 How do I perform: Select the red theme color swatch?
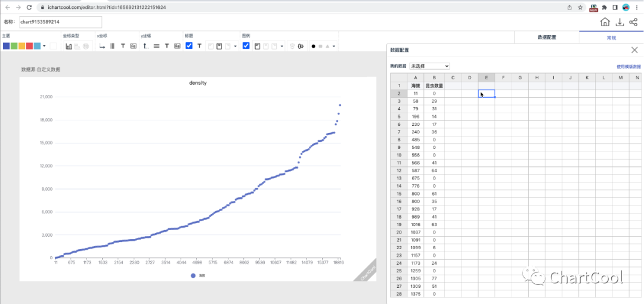tap(29, 46)
